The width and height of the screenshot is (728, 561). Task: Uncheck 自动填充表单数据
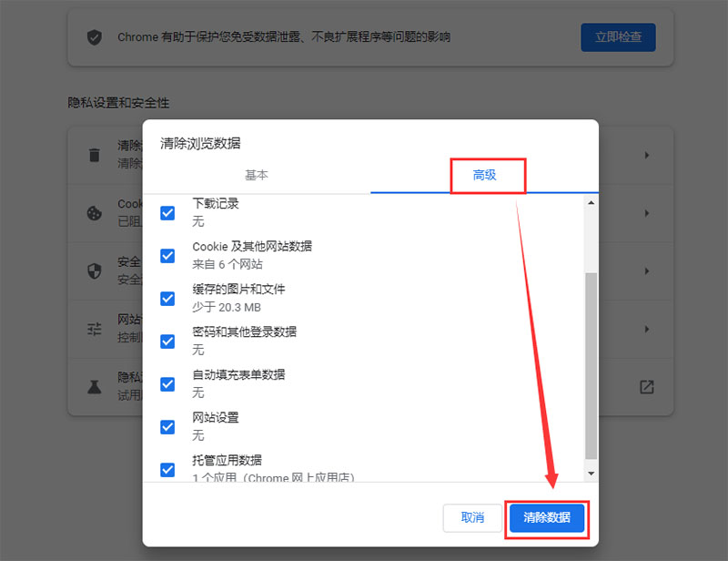click(x=167, y=384)
